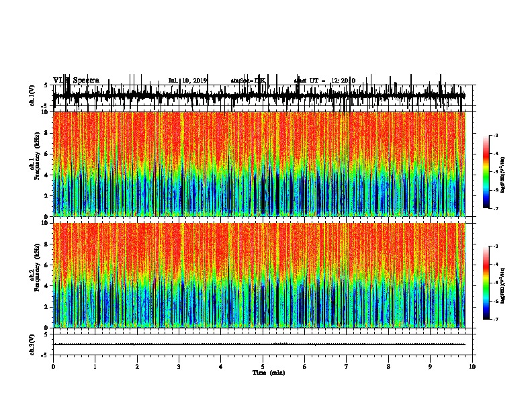
Task: Click the "1" tick on time axis
Action: pyautogui.click(x=95, y=366)
